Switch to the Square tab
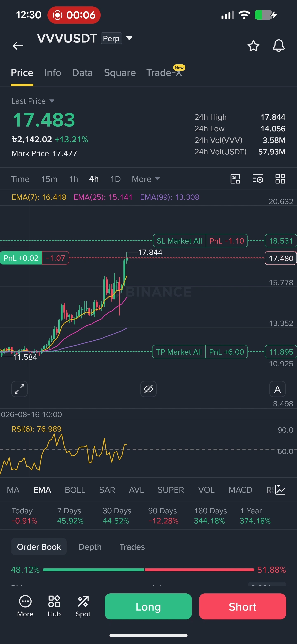Viewport: 297px width, 644px height. pyautogui.click(x=120, y=73)
